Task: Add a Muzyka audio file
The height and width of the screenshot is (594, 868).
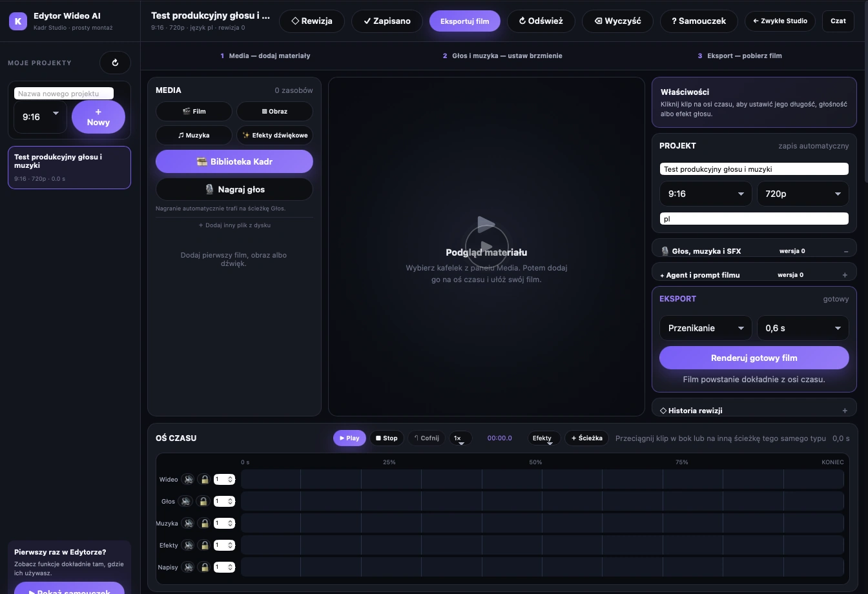Action: (194, 136)
